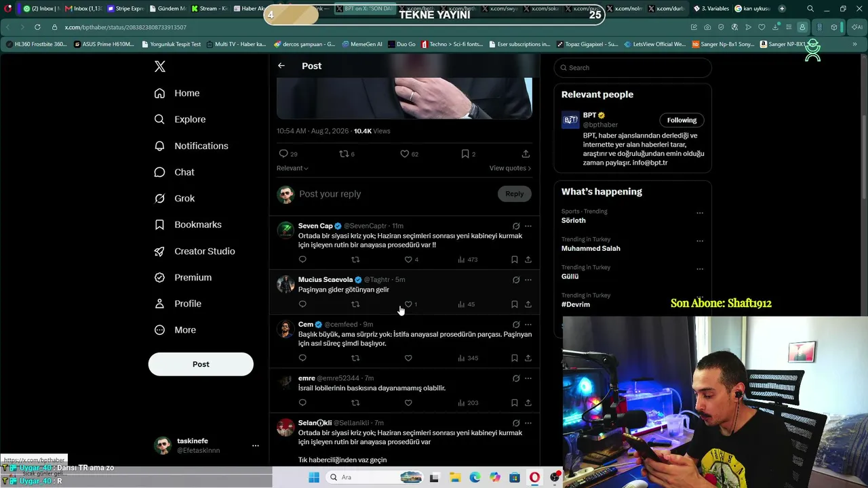Bookmark Cem's reply
Screen dimensions: 868x488
515,358
